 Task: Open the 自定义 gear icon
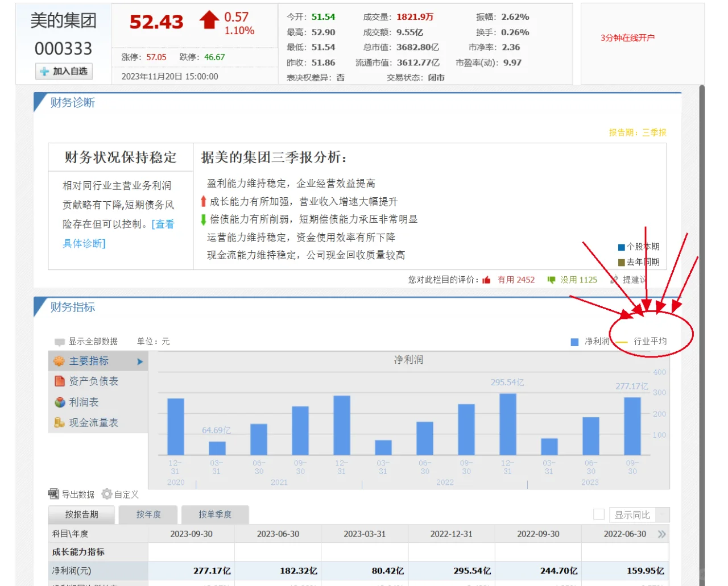tap(106, 494)
